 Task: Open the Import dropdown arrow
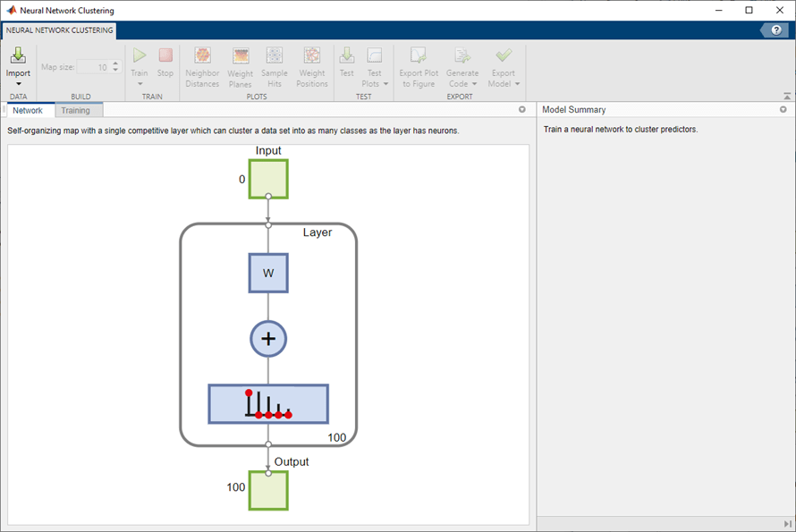click(18, 84)
